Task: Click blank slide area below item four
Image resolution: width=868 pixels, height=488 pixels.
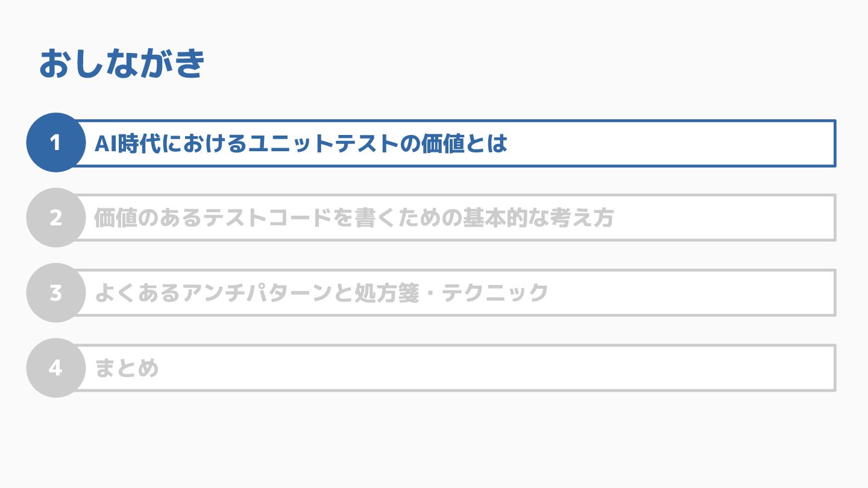Action: [x=434, y=440]
